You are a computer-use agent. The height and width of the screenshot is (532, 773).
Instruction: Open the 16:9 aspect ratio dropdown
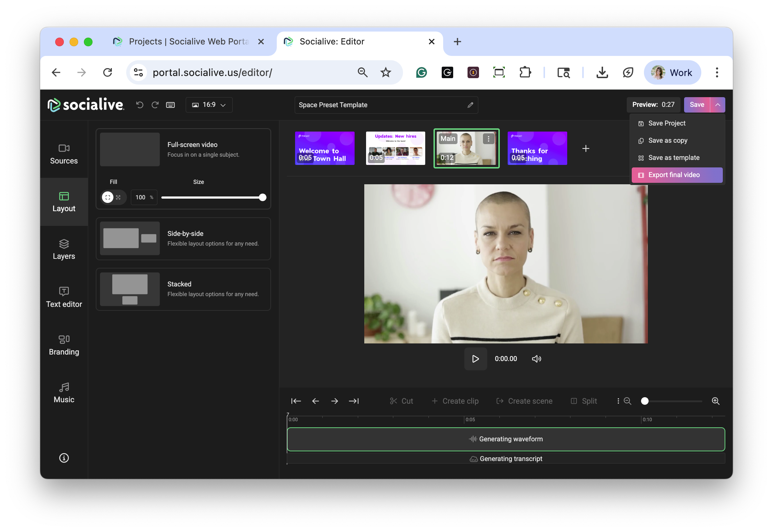(209, 105)
